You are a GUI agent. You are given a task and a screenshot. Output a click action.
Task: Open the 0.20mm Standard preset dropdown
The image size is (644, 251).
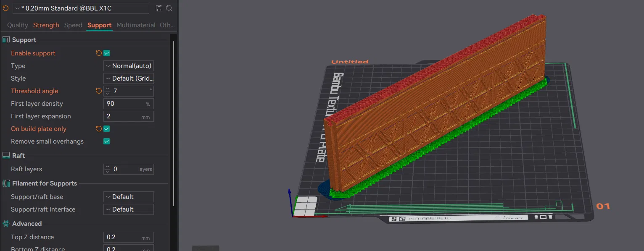point(81,8)
